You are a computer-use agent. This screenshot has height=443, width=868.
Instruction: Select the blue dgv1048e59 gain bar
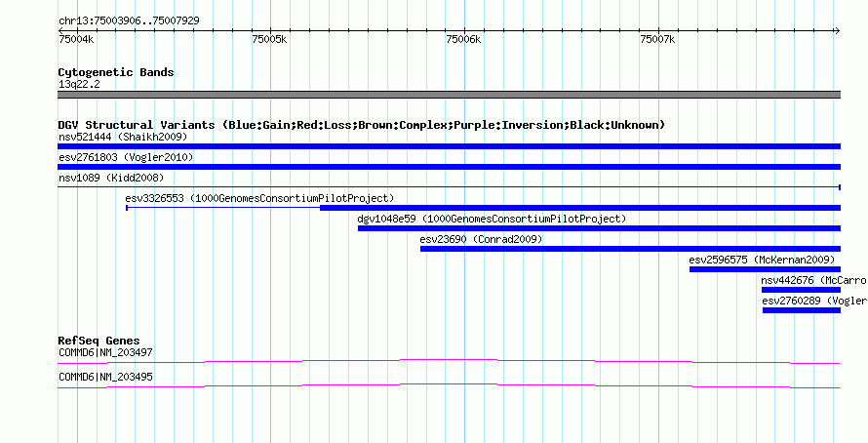599,228
